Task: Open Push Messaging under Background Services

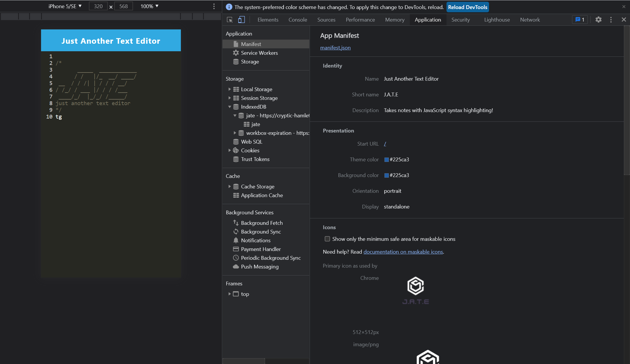Action: pos(260,266)
